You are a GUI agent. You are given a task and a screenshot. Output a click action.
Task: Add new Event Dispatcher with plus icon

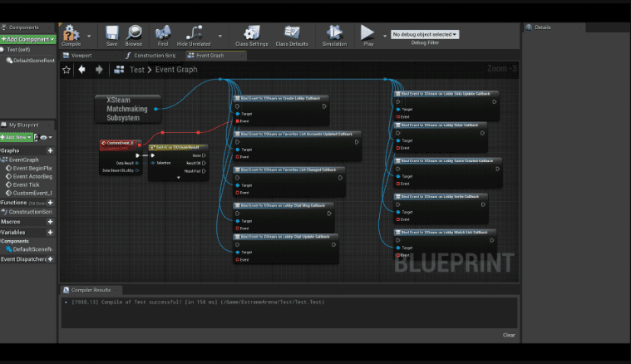pos(51,259)
